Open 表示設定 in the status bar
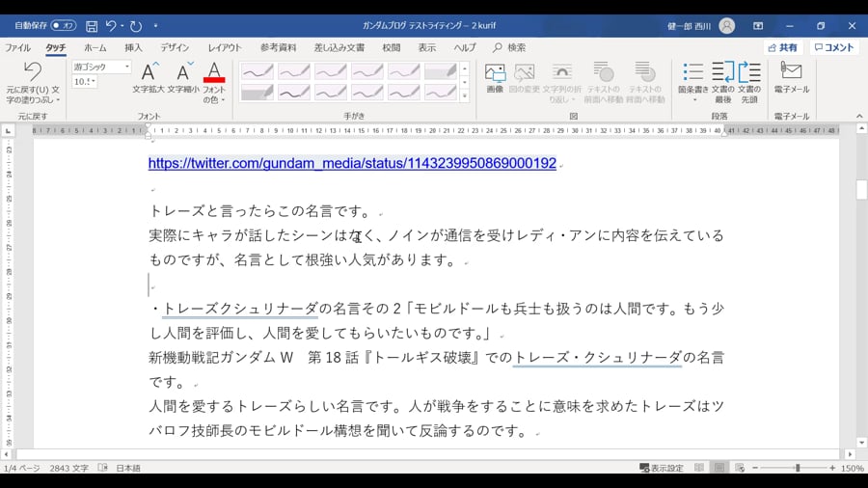Image resolution: width=868 pixels, height=488 pixels. click(x=662, y=468)
